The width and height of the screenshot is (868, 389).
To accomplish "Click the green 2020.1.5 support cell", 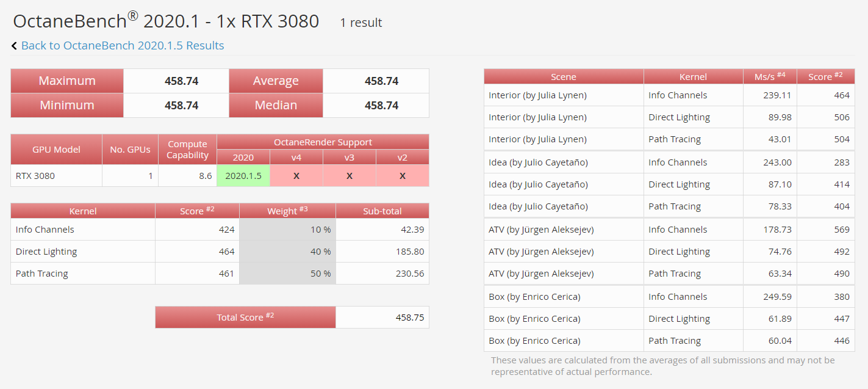I will 243,176.
